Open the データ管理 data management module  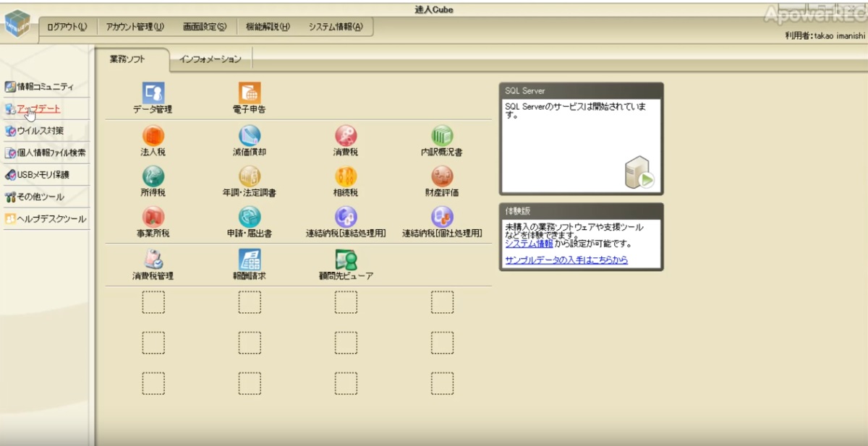[x=153, y=98]
